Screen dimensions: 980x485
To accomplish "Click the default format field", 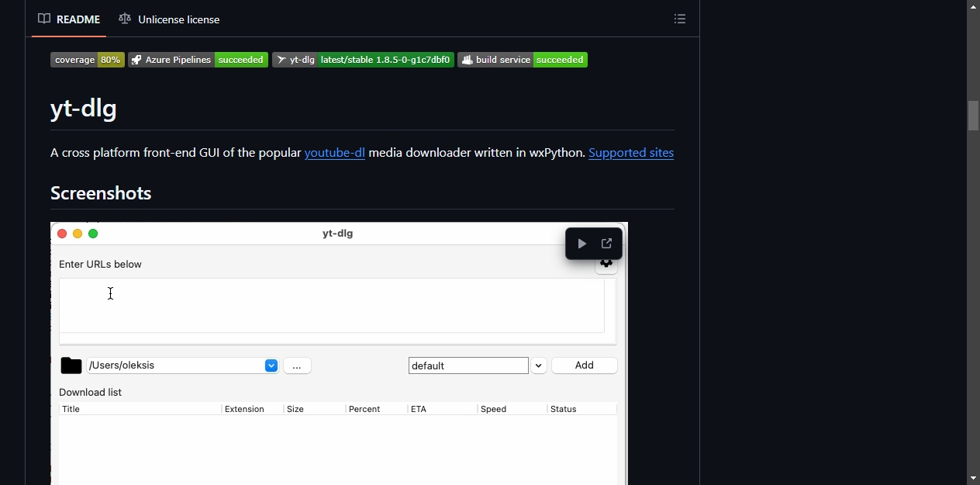I will [x=468, y=365].
